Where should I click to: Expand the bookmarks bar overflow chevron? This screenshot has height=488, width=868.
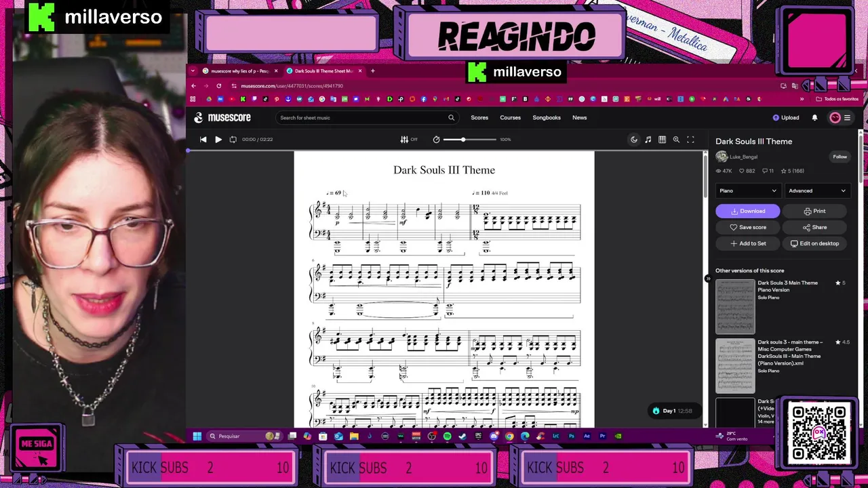click(802, 99)
